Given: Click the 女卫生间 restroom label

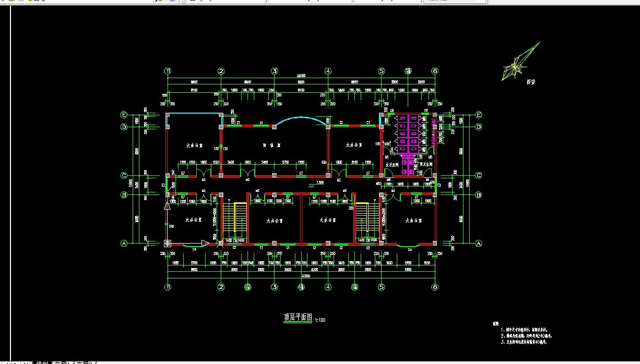Looking at the screenshot, I should pos(392,165).
